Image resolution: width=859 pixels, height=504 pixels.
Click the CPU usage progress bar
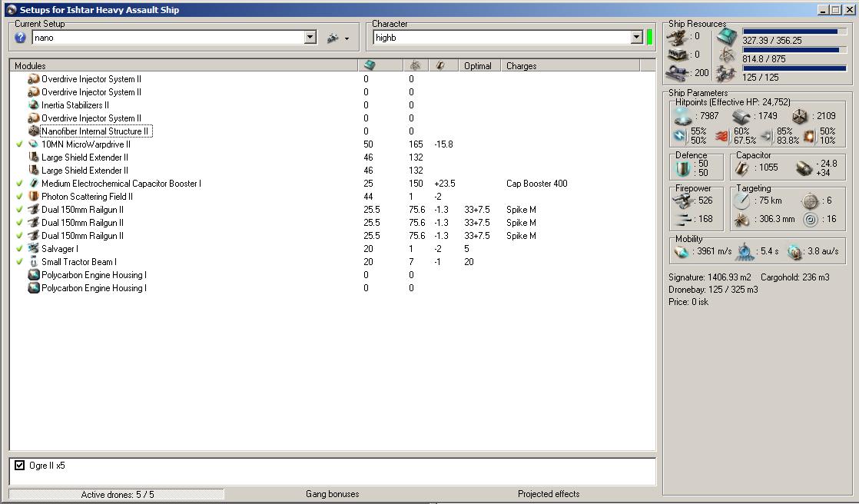click(795, 31)
